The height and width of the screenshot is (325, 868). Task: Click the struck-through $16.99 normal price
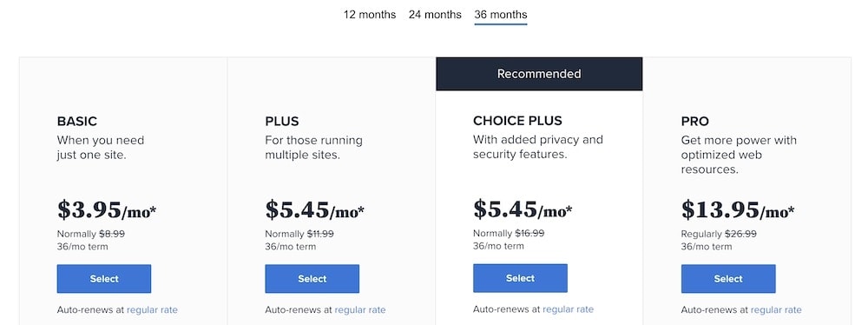pos(529,234)
